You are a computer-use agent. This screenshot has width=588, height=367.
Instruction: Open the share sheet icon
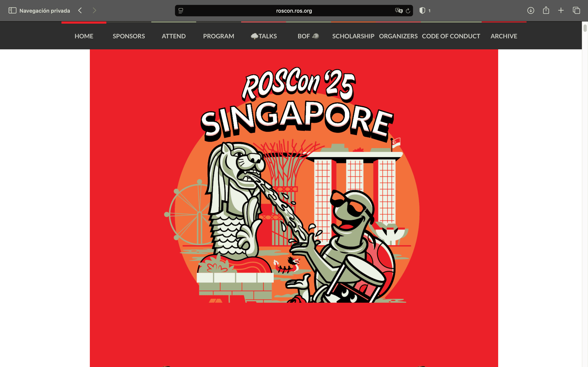546,10
